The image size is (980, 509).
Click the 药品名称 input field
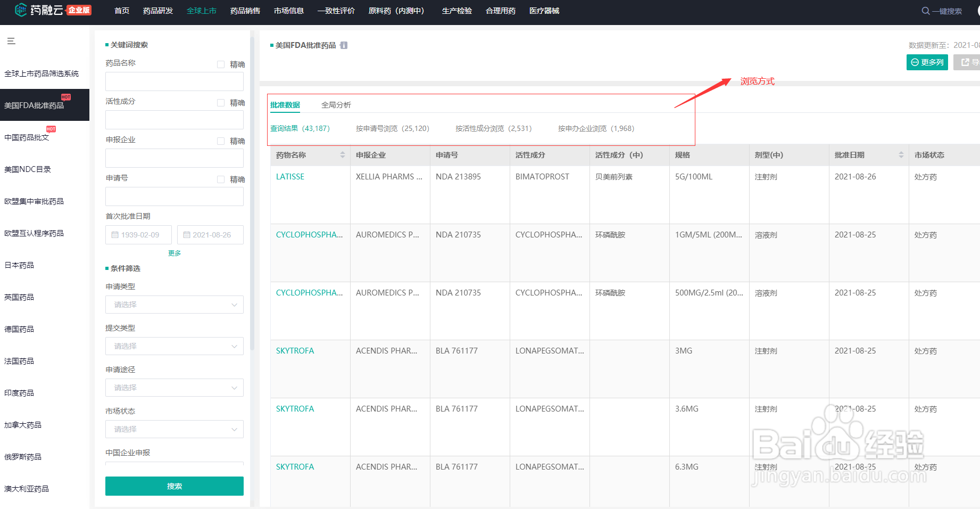click(x=175, y=81)
